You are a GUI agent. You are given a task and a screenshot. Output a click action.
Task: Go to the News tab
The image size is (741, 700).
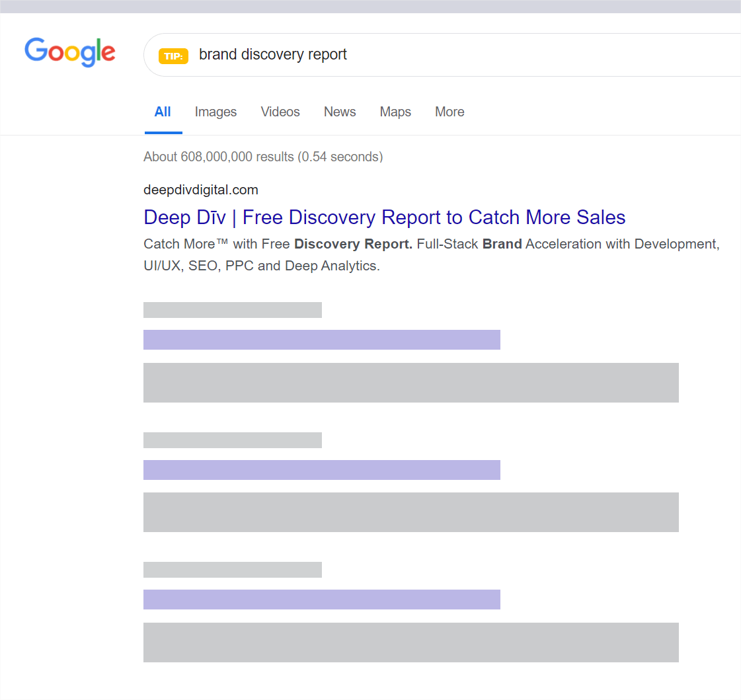click(340, 112)
